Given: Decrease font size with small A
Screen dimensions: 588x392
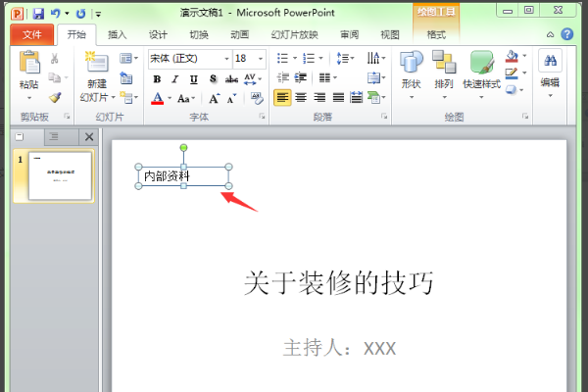Looking at the screenshot, I should click(231, 99).
